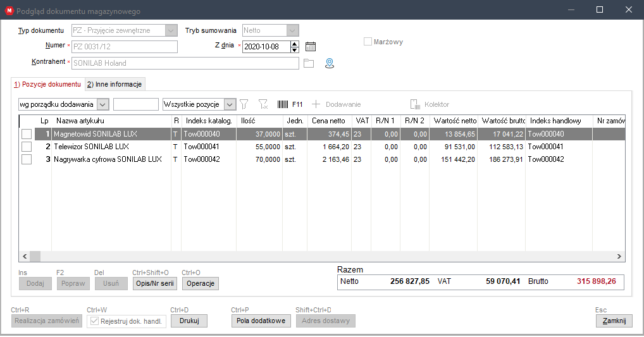
Task: Click net price 374,45 cell
Action: click(x=329, y=134)
